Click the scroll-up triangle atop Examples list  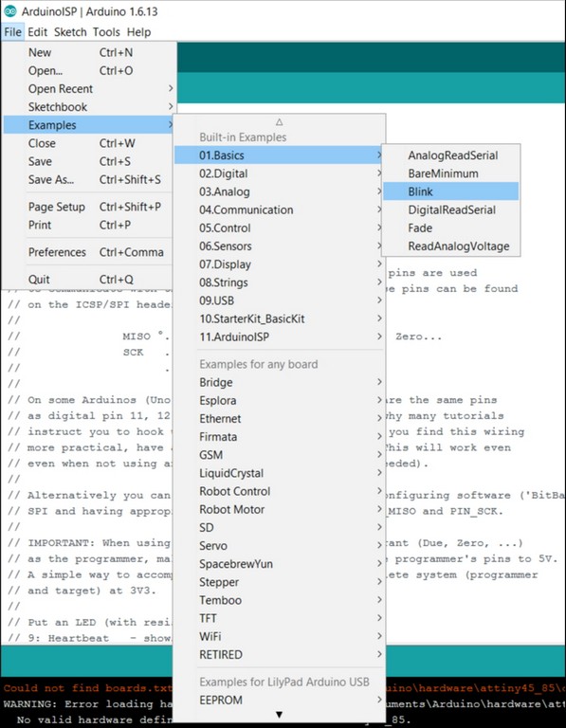pos(279,121)
